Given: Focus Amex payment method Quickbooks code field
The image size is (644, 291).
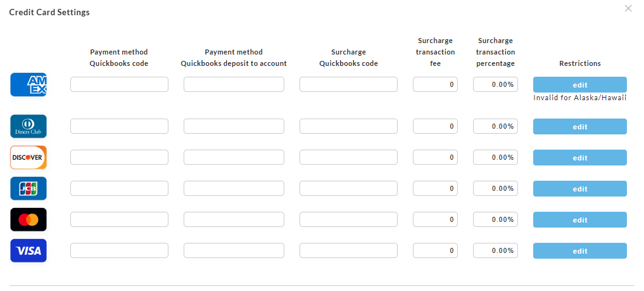Looking at the screenshot, I should (x=119, y=84).
